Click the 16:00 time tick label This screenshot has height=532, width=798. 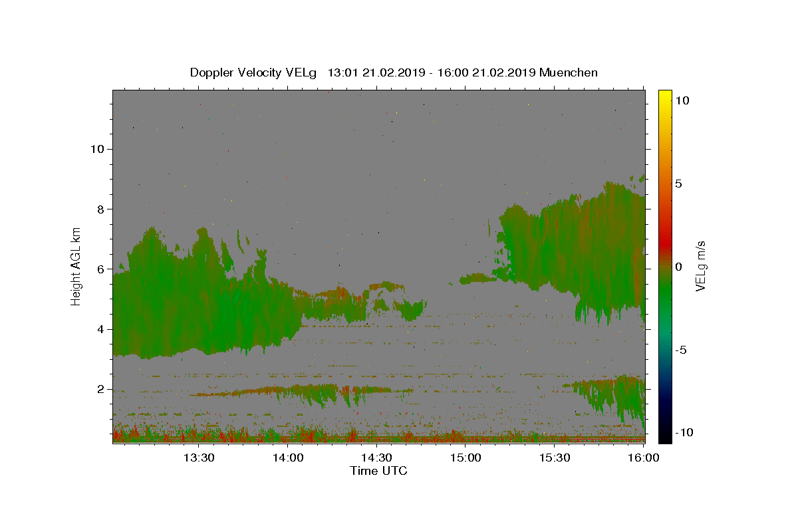pyautogui.click(x=642, y=458)
